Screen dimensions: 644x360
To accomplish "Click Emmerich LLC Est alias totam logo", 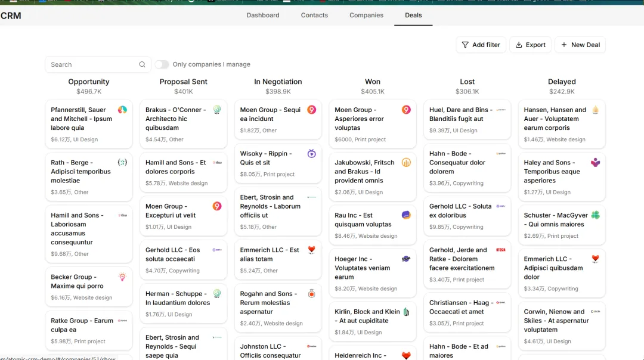I will (312, 250).
